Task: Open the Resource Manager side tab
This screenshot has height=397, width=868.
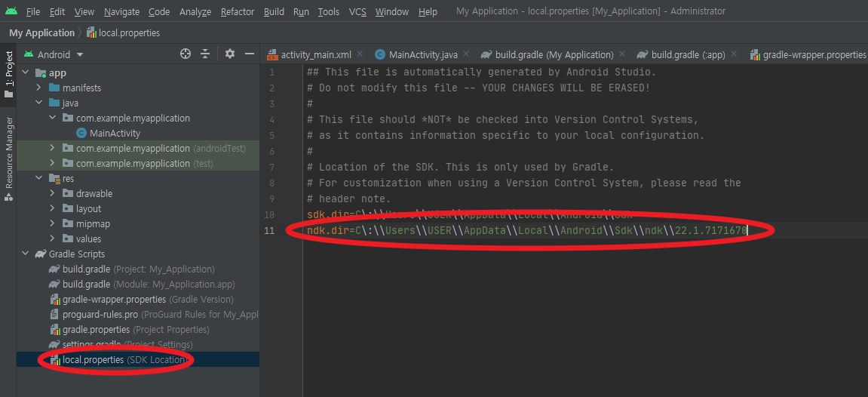Action: 9,159
